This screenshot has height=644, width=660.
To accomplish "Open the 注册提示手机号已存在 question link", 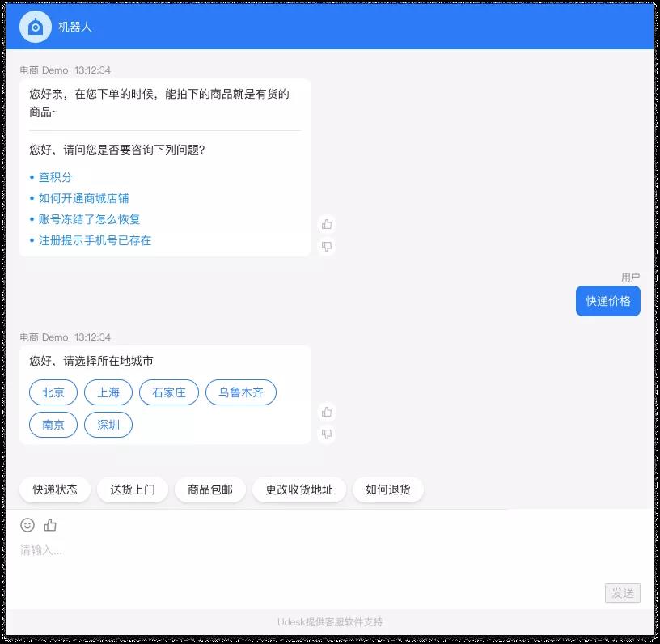I will pos(95,240).
